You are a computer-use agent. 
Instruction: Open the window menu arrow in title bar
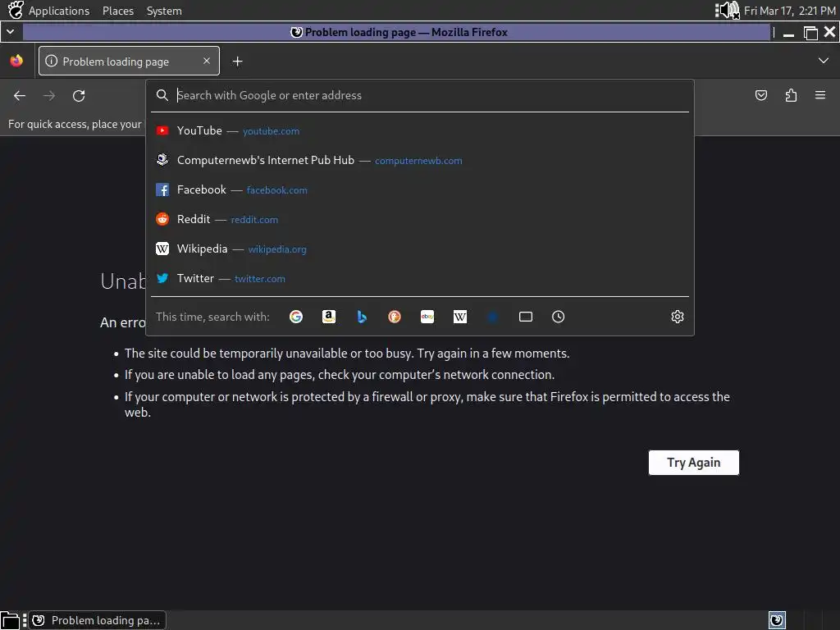tap(10, 32)
